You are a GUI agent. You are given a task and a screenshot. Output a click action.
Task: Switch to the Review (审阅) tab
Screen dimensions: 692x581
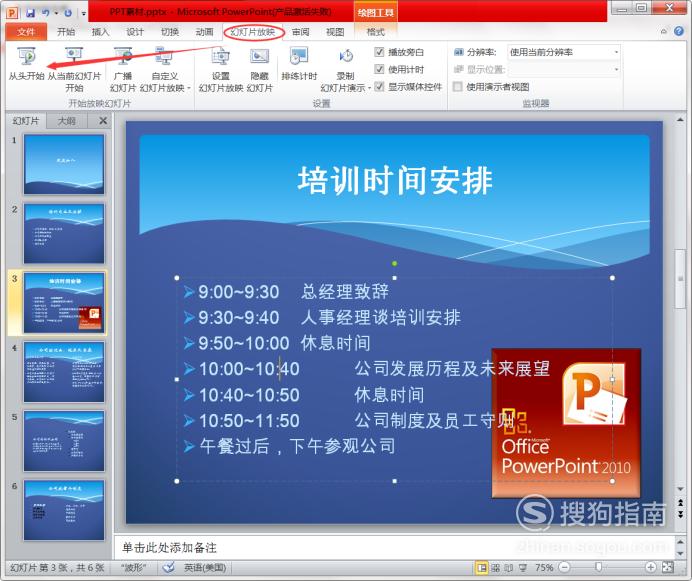301,32
